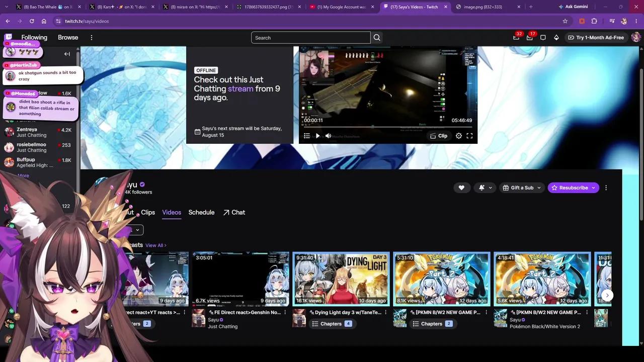
Task: Open the user profile avatar menu in Twitch header
Action: click(x=636, y=37)
